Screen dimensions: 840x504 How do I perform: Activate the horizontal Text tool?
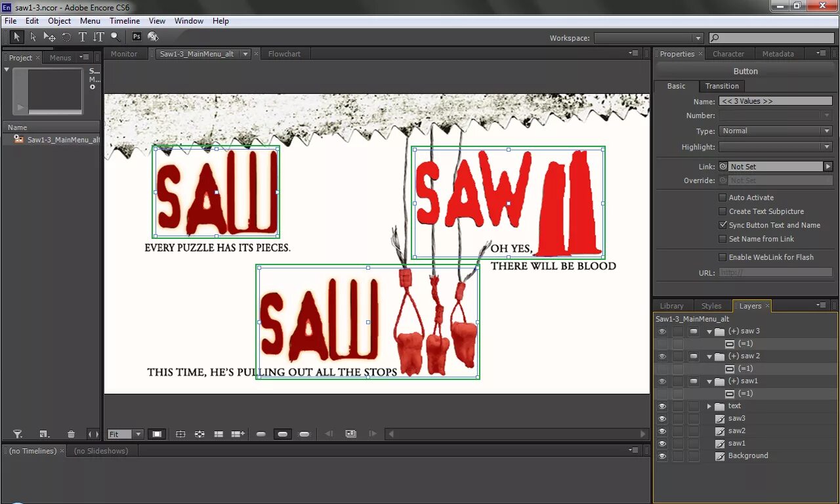click(83, 37)
